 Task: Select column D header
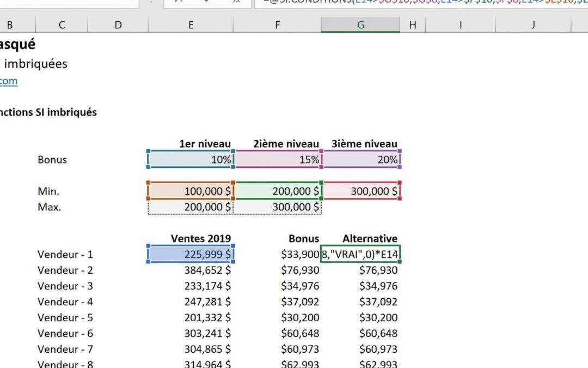coord(118,25)
